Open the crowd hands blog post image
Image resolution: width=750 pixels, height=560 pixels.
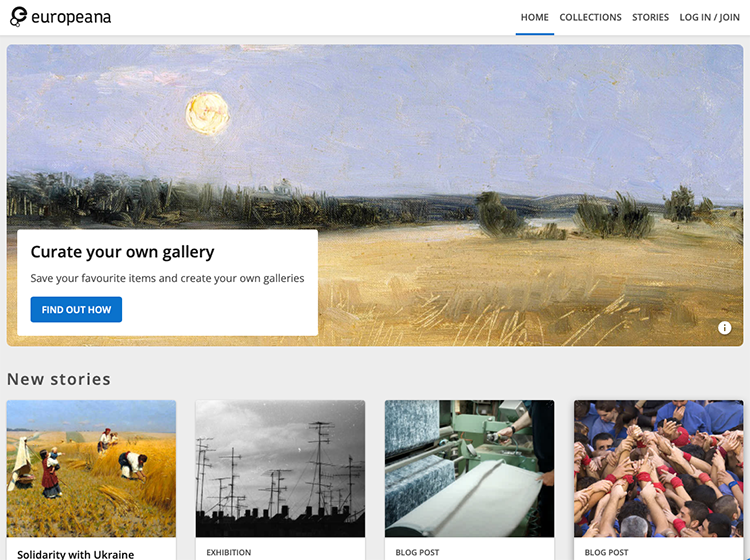659,469
